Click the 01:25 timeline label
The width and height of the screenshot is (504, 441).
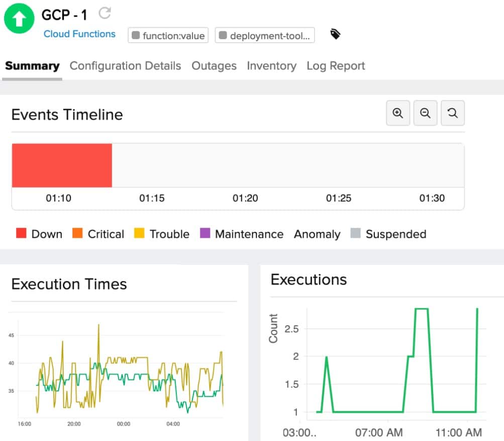(339, 198)
